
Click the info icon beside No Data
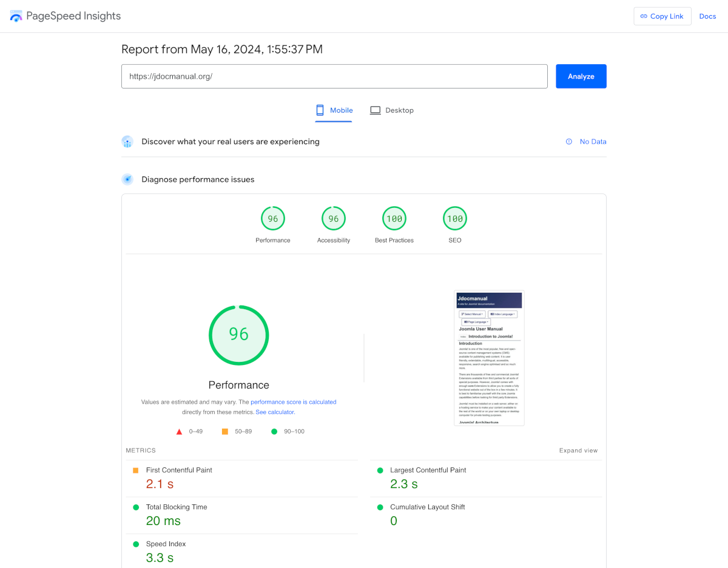click(x=568, y=141)
